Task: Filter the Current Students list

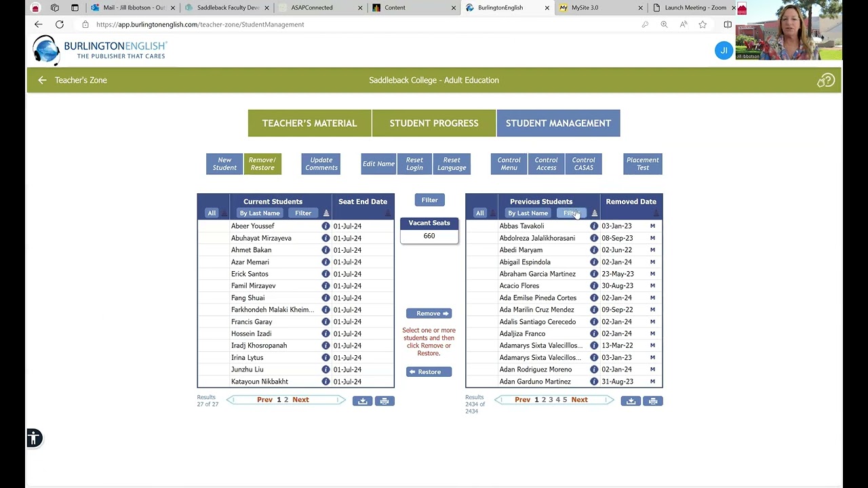Action: (303, 213)
